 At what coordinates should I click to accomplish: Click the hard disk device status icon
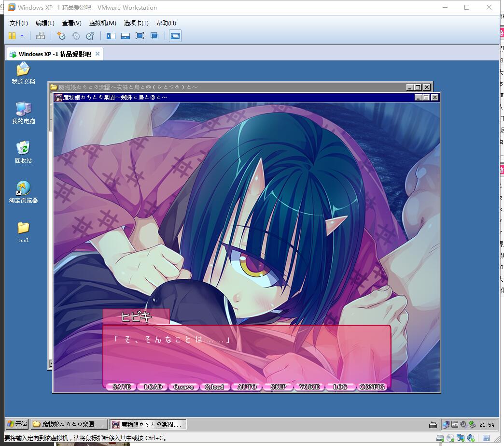pyautogui.click(x=440, y=438)
